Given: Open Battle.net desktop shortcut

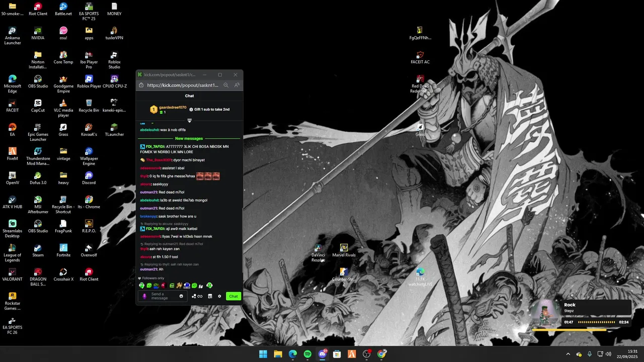Looking at the screenshot, I should click(x=63, y=9).
